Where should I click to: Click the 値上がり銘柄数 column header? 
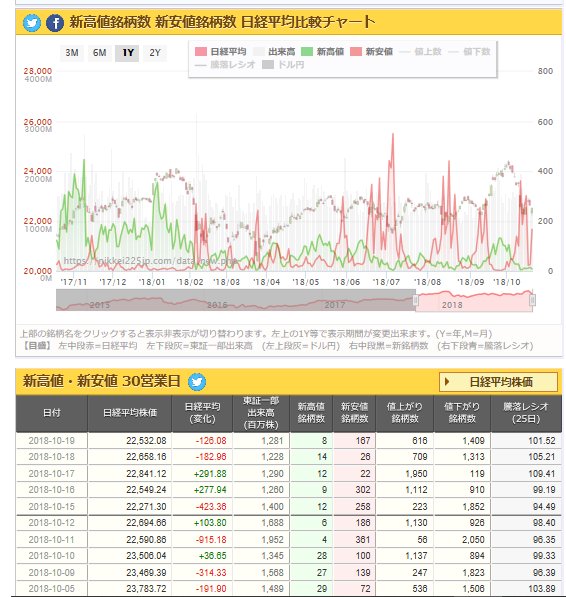tap(405, 413)
